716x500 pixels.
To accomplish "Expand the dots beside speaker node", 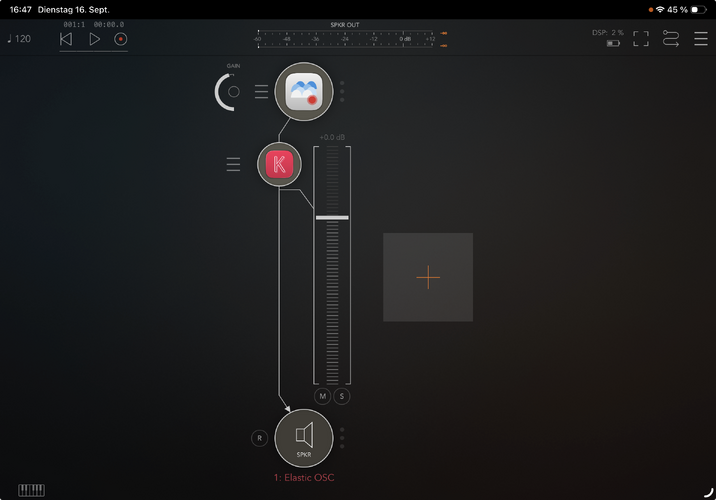I will [342, 438].
